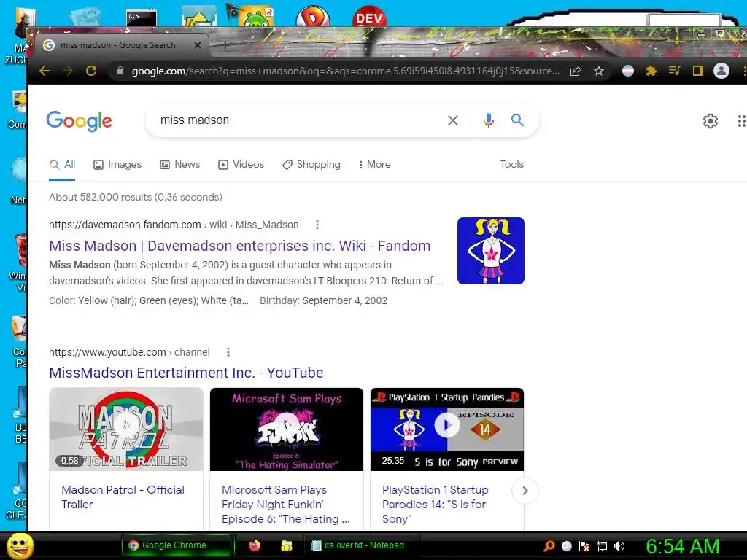Open the Chrome profile avatar
Screen dimensions: 747x560
(721, 71)
